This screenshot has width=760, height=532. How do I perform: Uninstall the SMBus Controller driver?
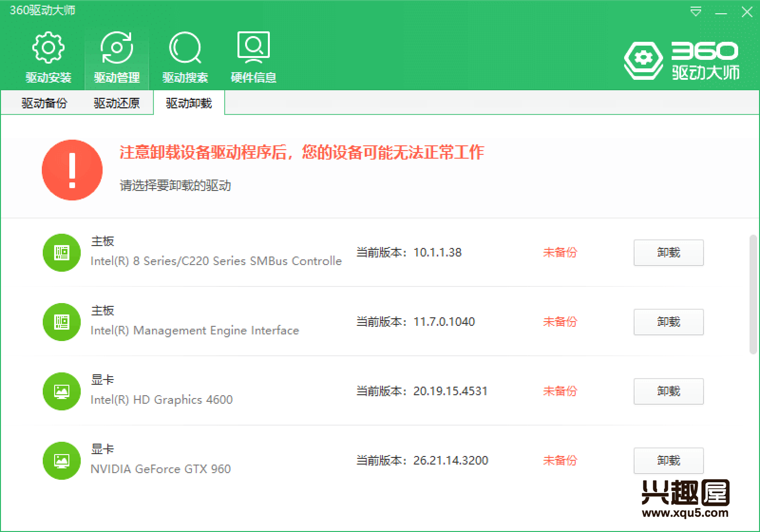click(668, 253)
